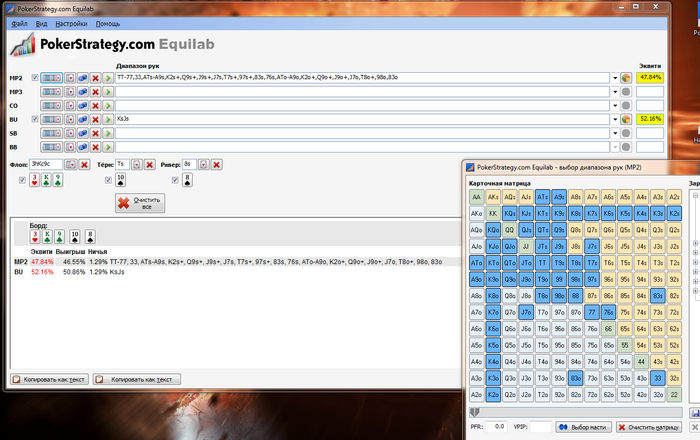
Task: Click the Очистить все button
Action: point(140,203)
